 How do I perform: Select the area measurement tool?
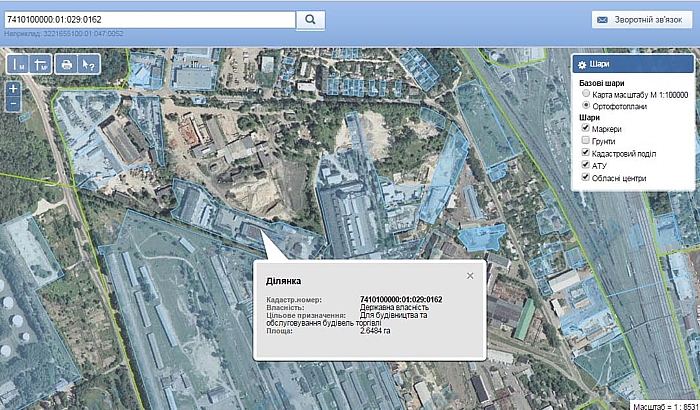[40, 64]
